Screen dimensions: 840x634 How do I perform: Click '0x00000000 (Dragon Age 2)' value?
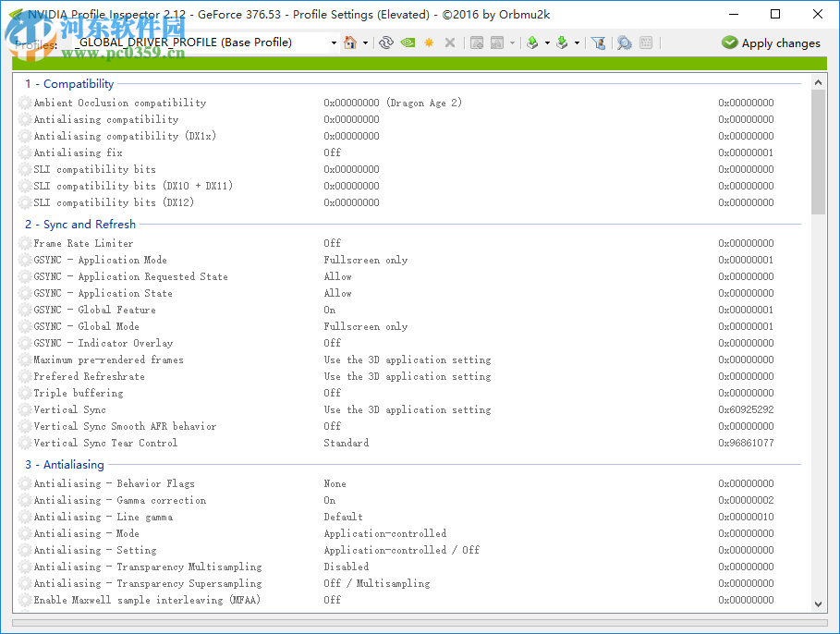coord(393,103)
